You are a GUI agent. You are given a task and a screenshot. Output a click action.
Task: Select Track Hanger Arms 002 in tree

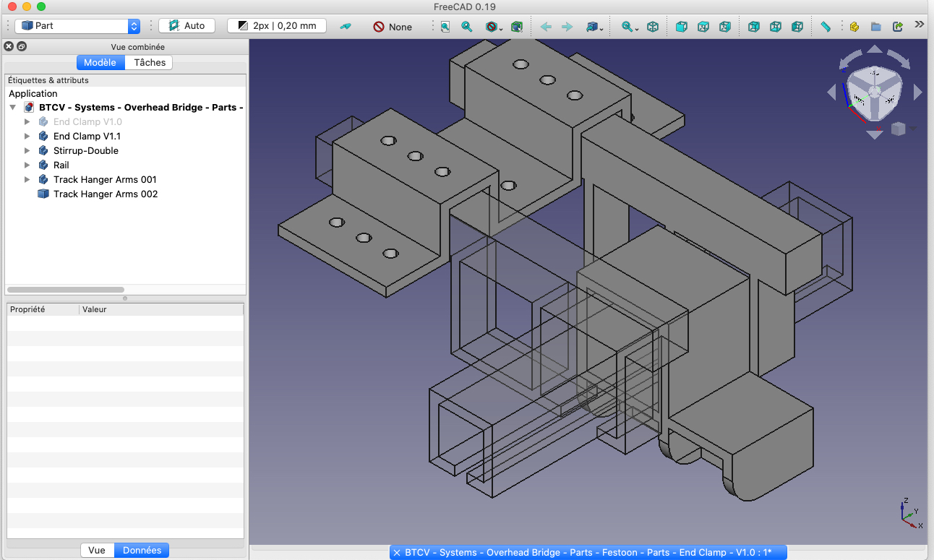pyautogui.click(x=106, y=194)
